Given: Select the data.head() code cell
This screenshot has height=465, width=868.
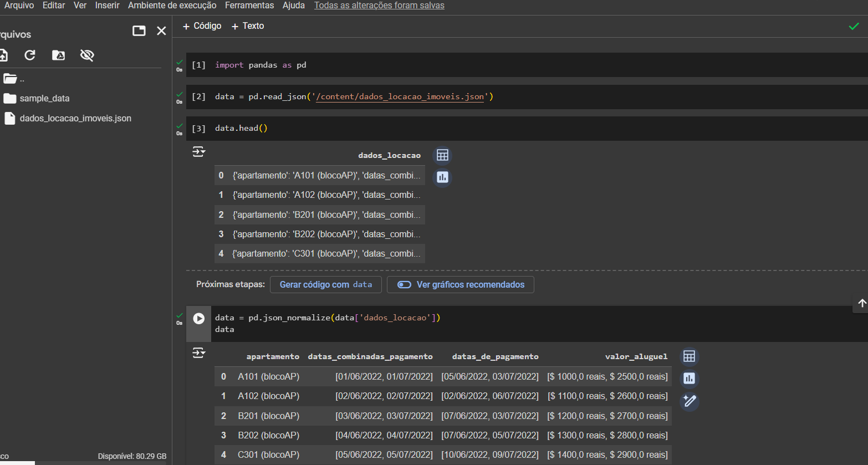Looking at the screenshot, I should coord(527,128).
